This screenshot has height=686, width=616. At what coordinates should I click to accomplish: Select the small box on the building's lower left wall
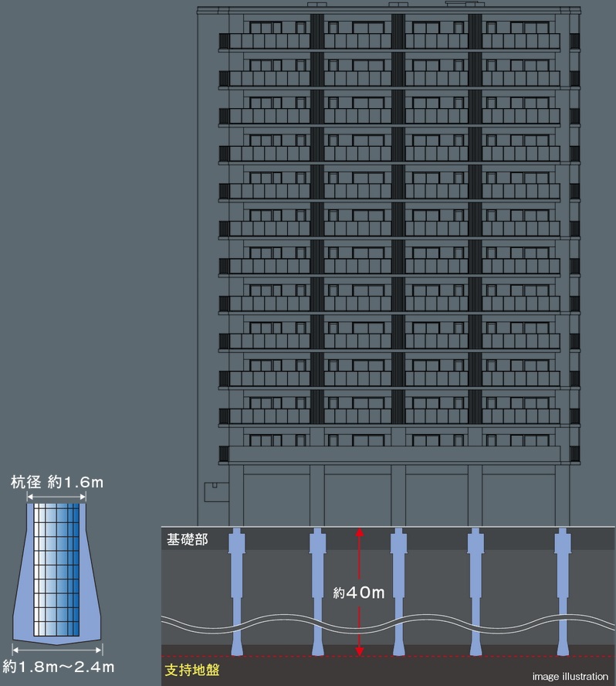click(x=211, y=488)
